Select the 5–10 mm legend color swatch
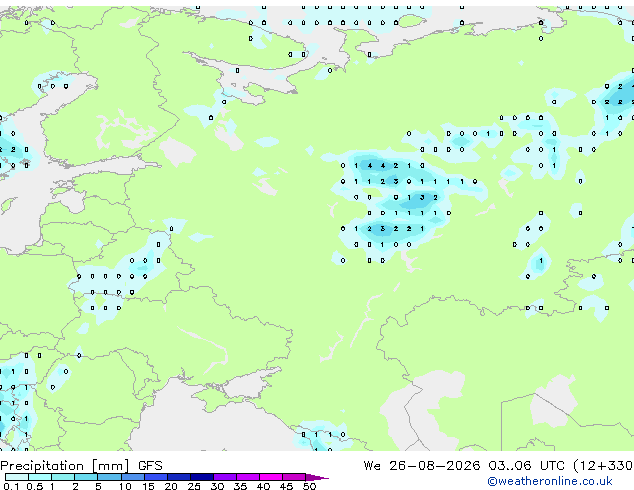The width and height of the screenshot is (634, 490). pos(109,477)
